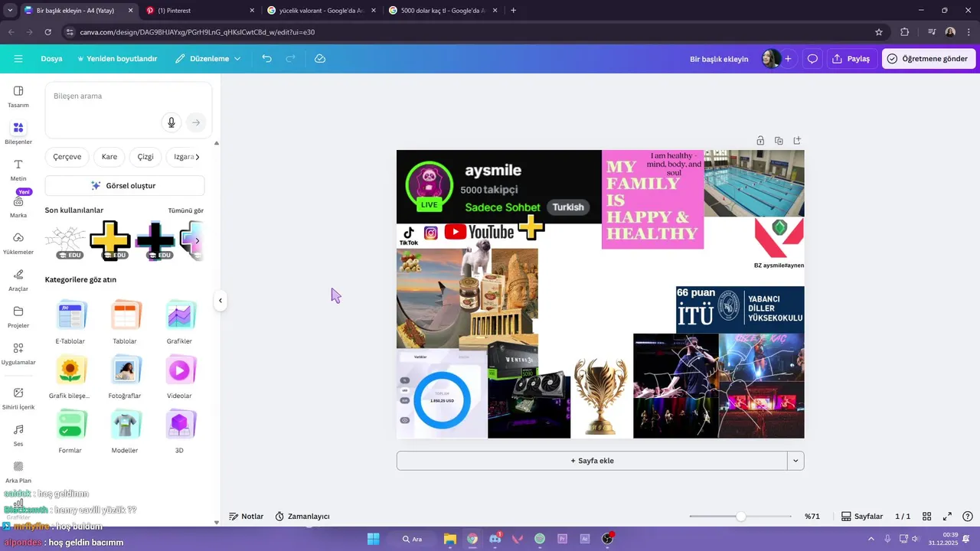Open the Marka brand panel
980x551 pixels.
(18, 207)
